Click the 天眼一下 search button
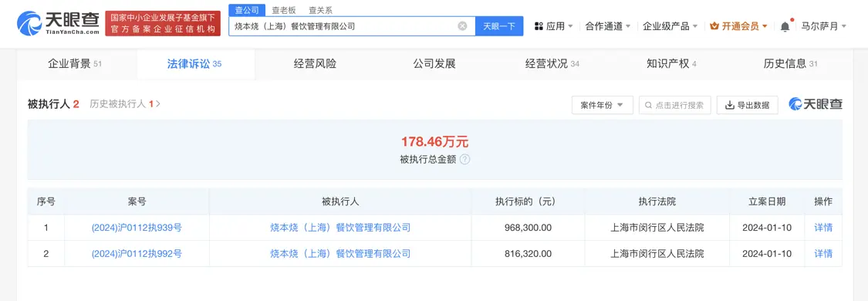This screenshot has width=868, height=301. point(498,26)
